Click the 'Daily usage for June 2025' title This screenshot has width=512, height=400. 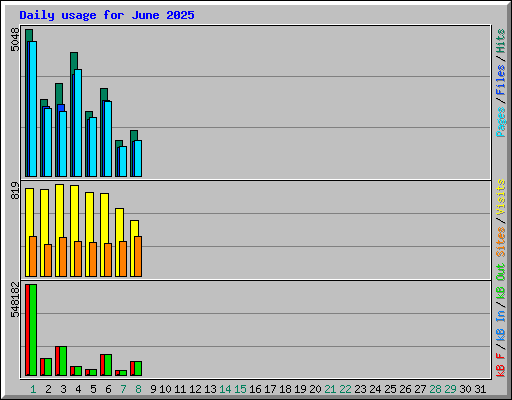coord(107,15)
